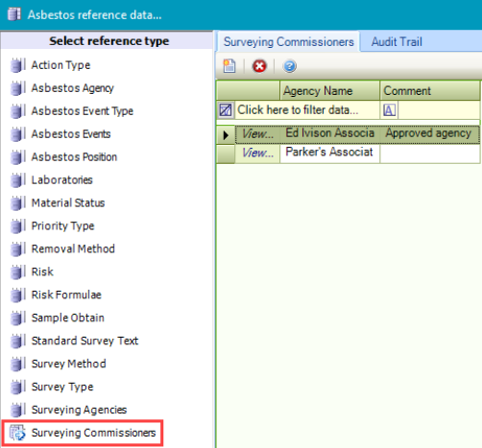The height and width of the screenshot is (448, 482).
Task: Click the Surveying Commissioners list icon
Action: (17, 433)
